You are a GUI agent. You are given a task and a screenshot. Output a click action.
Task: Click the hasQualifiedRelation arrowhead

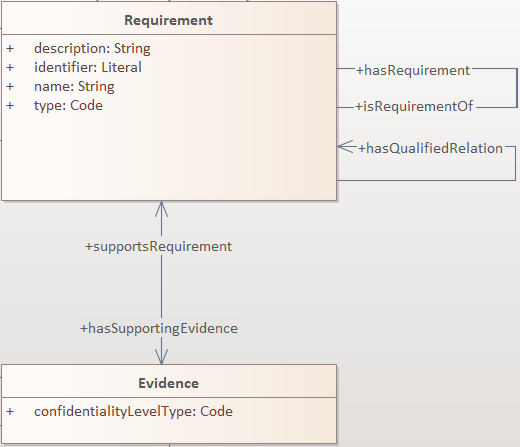click(x=347, y=146)
